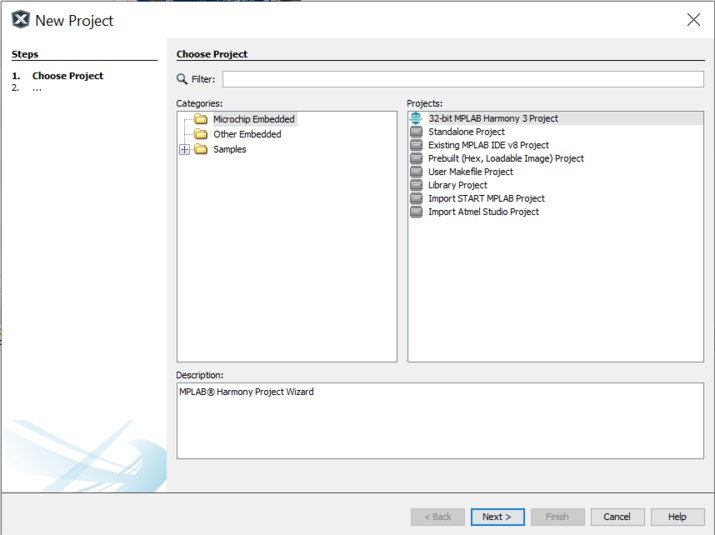This screenshot has height=535, width=715.
Task: Click the Standalone Project chip icon
Action: (416, 132)
